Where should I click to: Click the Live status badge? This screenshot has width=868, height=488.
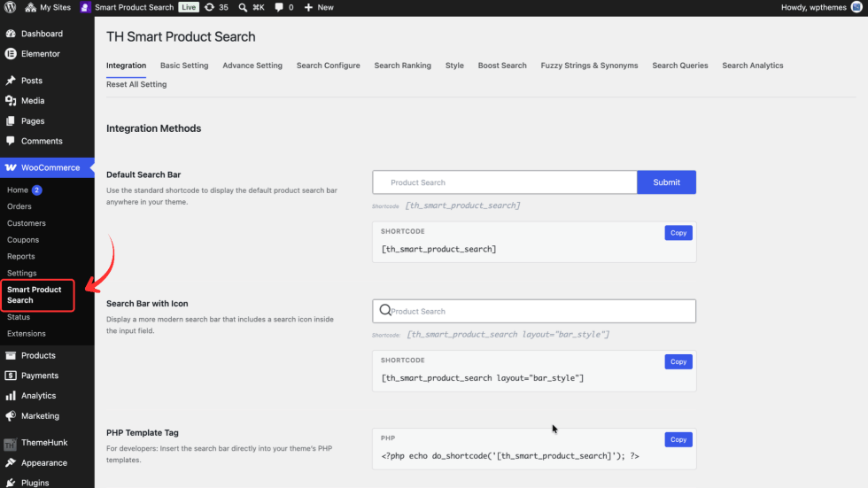point(188,7)
